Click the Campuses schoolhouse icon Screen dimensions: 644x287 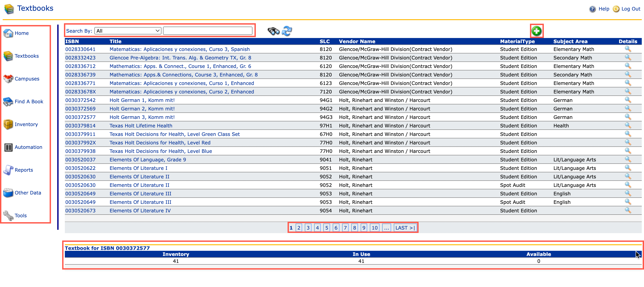coord(8,78)
